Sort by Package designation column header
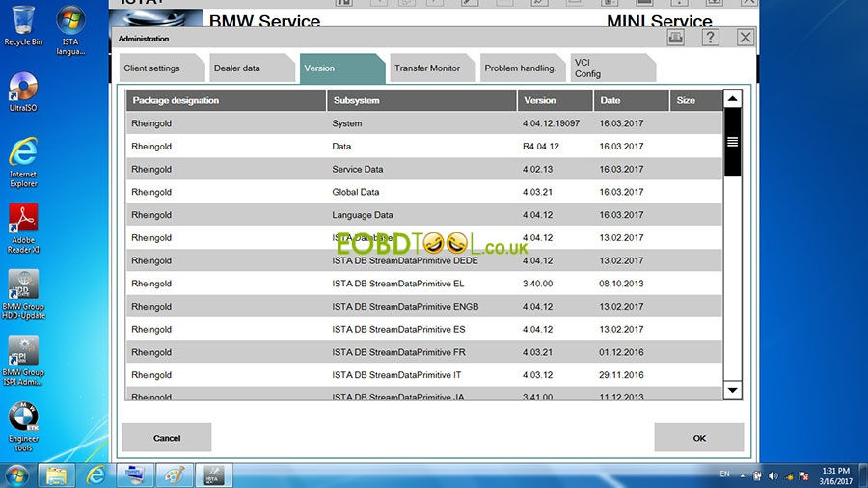Image resolution: width=868 pixels, height=488 pixels. point(226,100)
